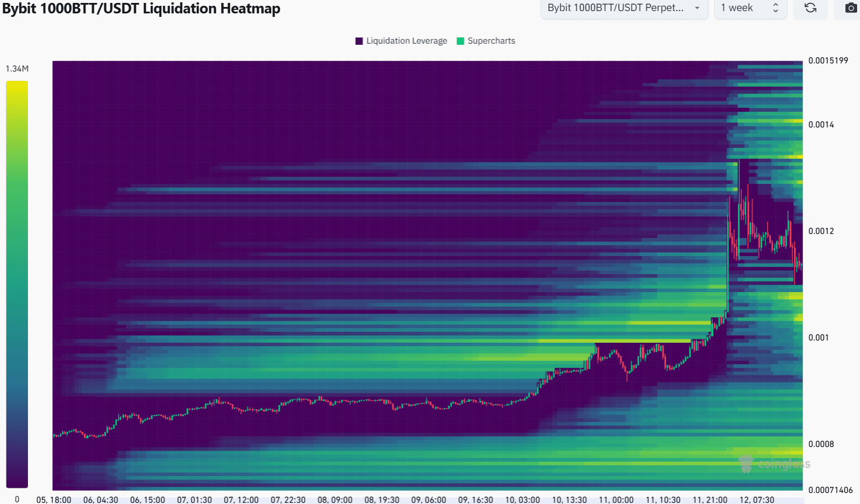Viewport: 860px width, 504px height.
Task: Click the 0.0014 price axis label
Action: click(x=821, y=125)
